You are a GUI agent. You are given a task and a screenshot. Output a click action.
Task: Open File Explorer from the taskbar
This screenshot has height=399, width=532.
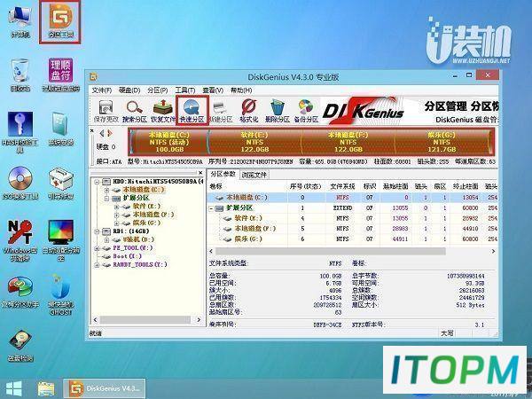[x=46, y=388]
